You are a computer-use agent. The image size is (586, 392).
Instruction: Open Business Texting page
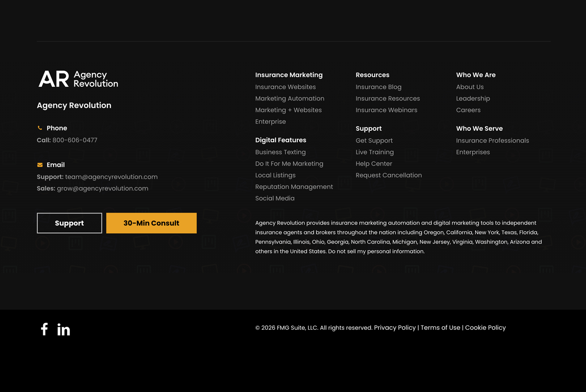point(280,152)
